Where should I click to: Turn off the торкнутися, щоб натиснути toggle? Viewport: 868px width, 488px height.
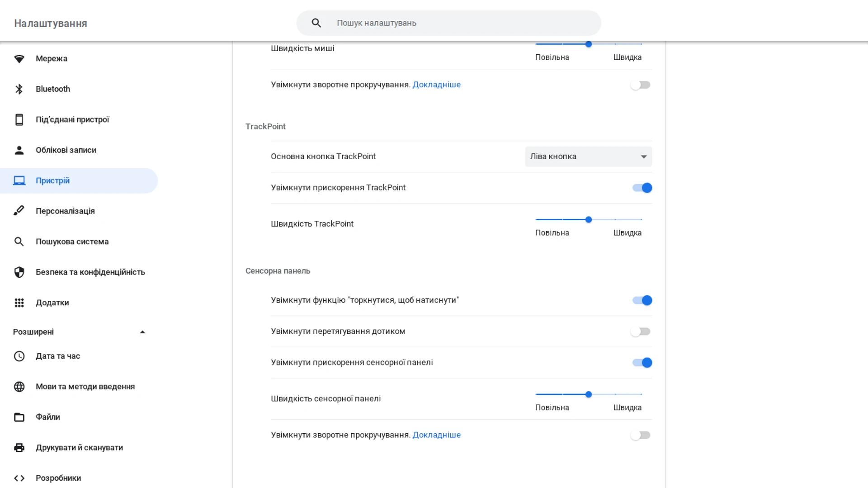click(642, 300)
